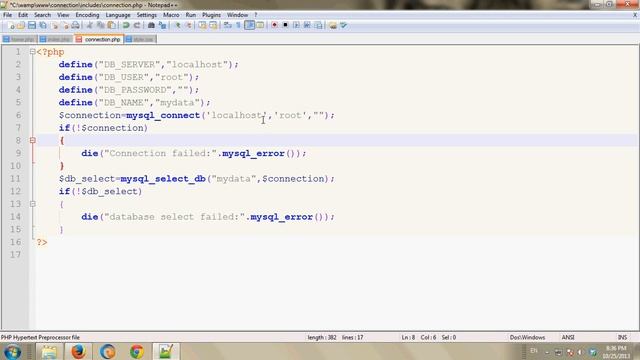Open the ? help menu

[256, 15]
